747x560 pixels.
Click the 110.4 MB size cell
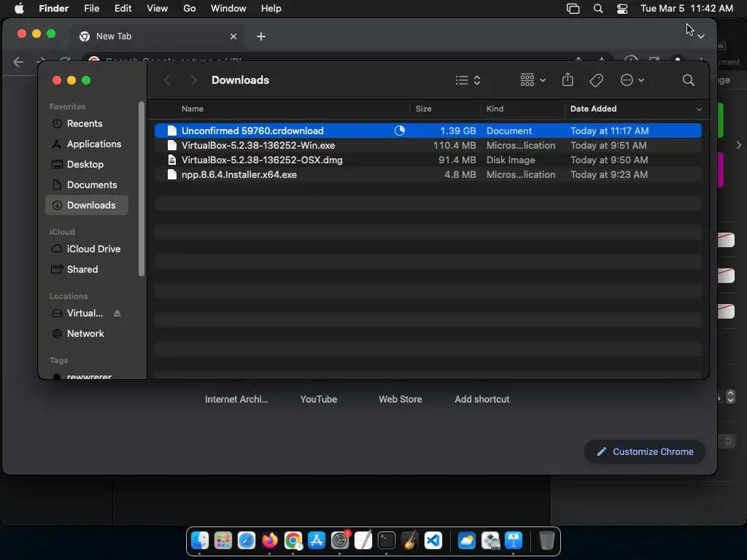[x=454, y=145]
